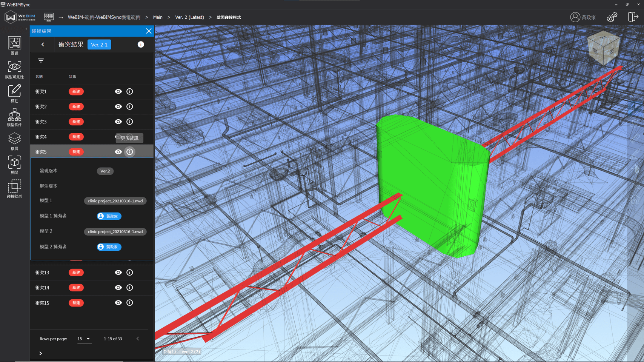Select the 衝突15 row name
644x362 pixels.
pos(42,303)
